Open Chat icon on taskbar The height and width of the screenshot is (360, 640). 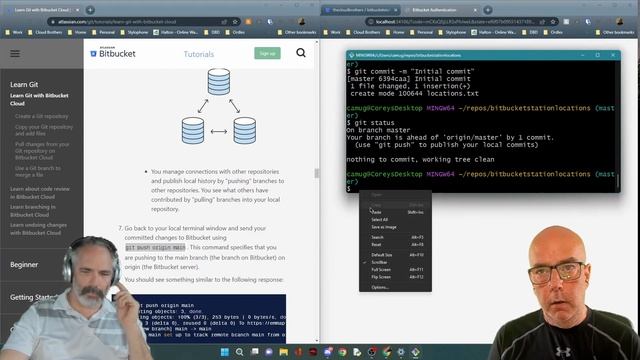pos(269,352)
